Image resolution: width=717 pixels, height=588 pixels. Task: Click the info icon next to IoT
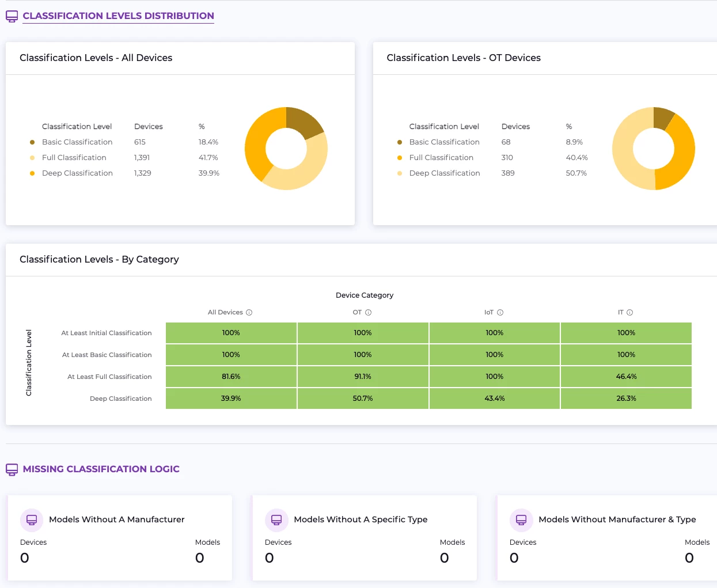point(500,313)
